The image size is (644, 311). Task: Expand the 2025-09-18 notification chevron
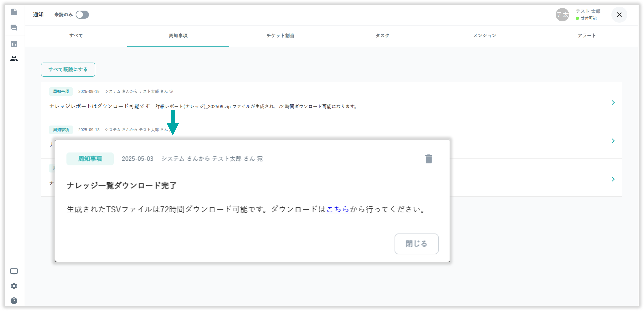point(613,141)
